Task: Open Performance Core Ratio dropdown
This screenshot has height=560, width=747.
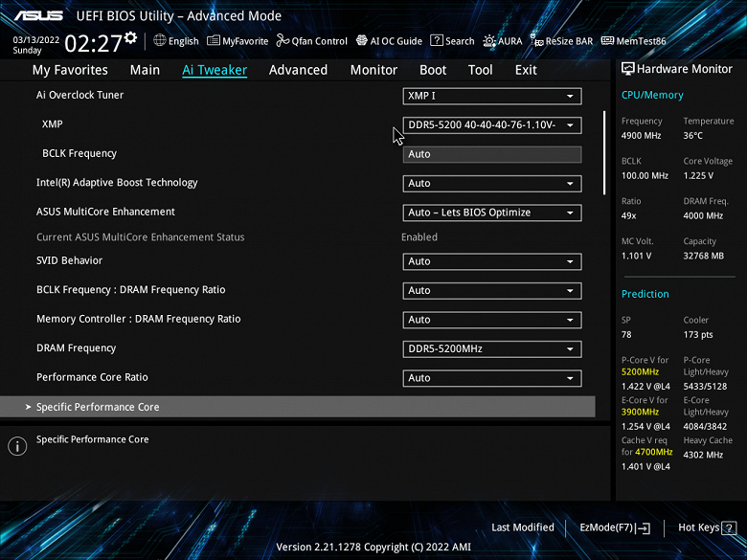Action: click(x=492, y=378)
